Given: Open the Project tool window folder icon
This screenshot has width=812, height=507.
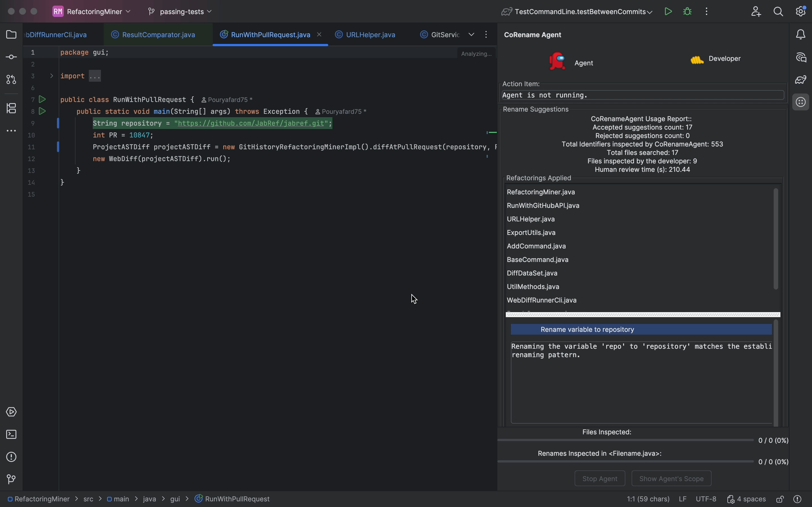Looking at the screenshot, I should point(11,35).
